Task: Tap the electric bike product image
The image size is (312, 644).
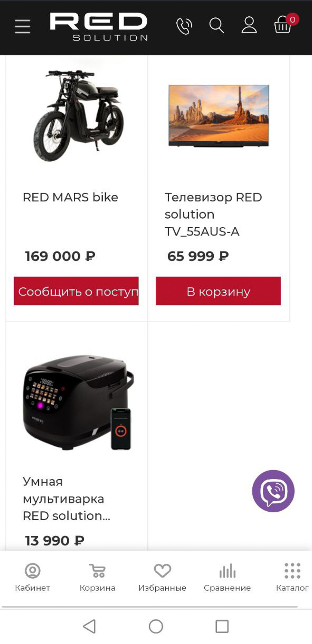Action: coord(79,115)
